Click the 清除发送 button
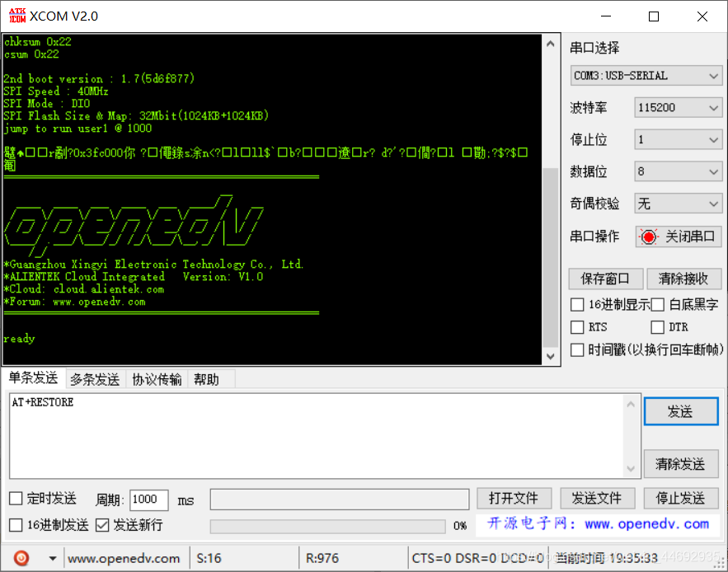The width and height of the screenshot is (728, 572). coord(681,463)
